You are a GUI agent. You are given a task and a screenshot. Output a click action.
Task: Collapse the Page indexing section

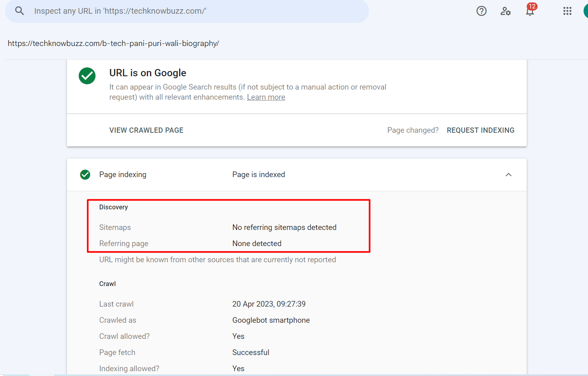pos(509,174)
